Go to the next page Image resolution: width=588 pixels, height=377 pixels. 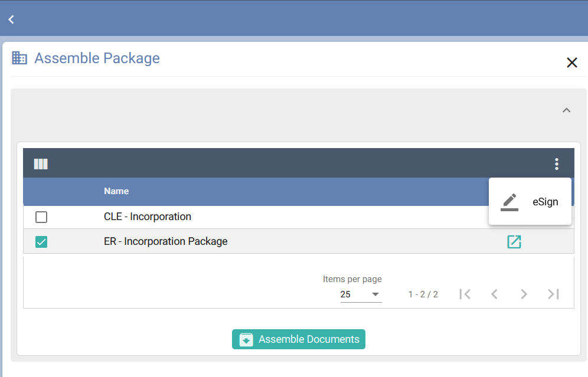(524, 294)
